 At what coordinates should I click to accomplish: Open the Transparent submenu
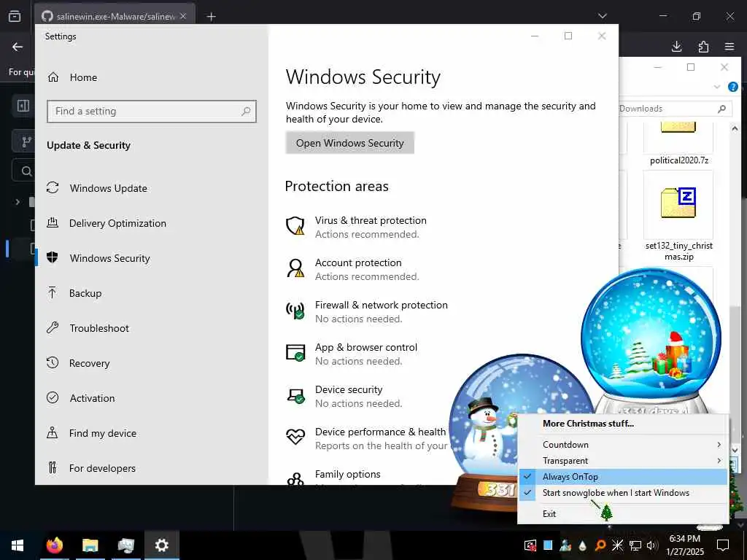pos(622,461)
